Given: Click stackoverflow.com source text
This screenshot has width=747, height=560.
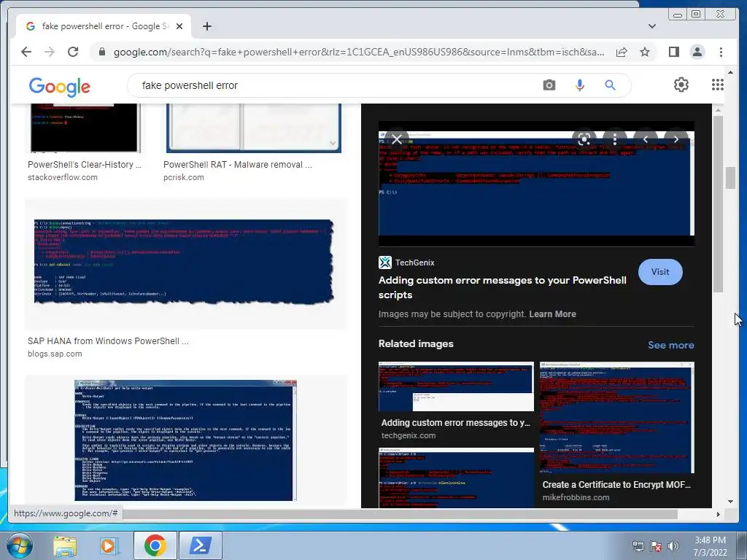Looking at the screenshot, I should 63,177.
